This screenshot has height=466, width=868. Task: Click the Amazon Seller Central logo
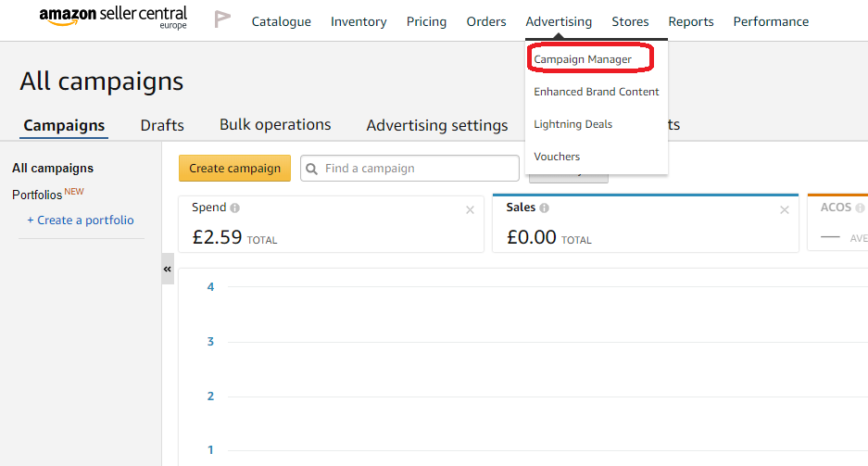113,17
